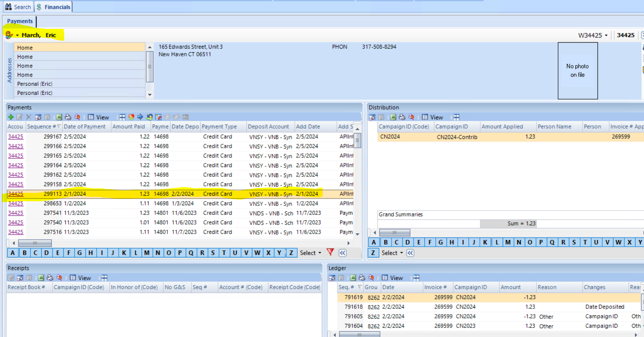Viewport: 644px width, 337px height.
Task: Open the W34425 account dropdown
Action: click(606, 35)
